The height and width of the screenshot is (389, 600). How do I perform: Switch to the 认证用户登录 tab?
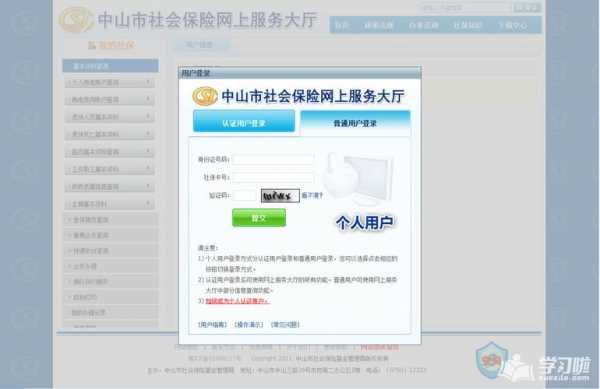[x=244, y=121]
